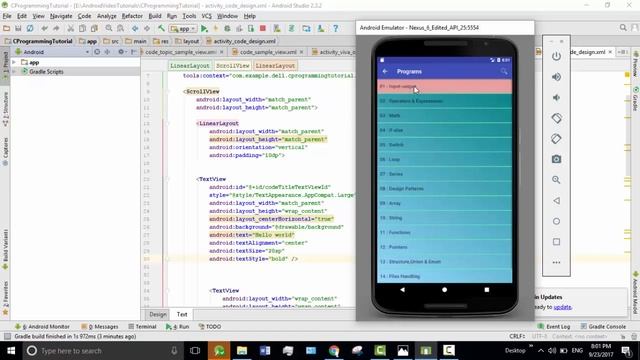Click emulator volume up icon

(556, 77)
